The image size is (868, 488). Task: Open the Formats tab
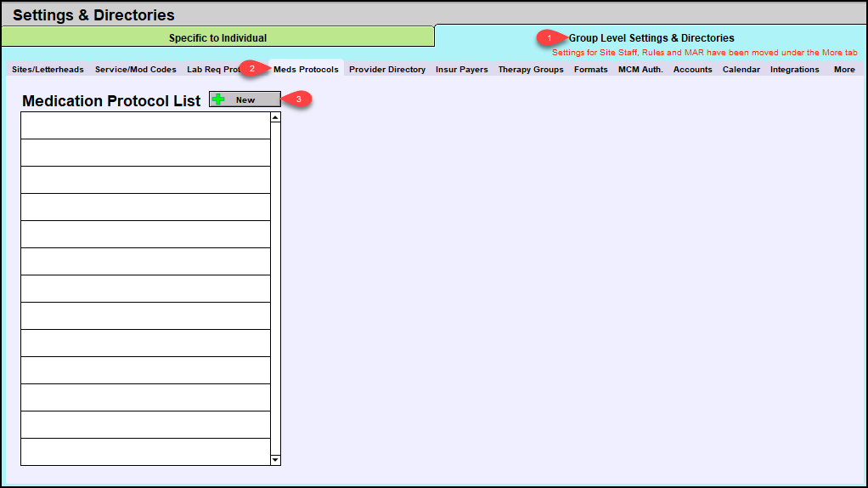591,70
